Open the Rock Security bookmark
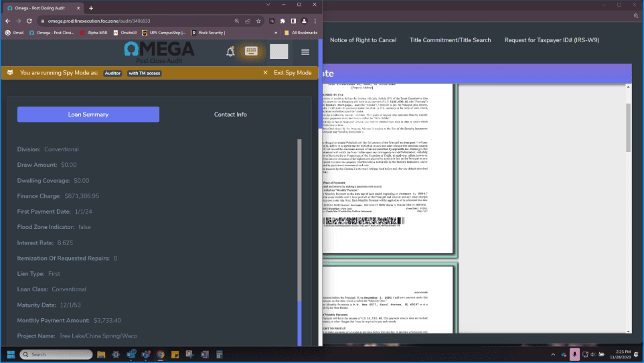Viewport: 644px width, 363px height. pos(208,32)
